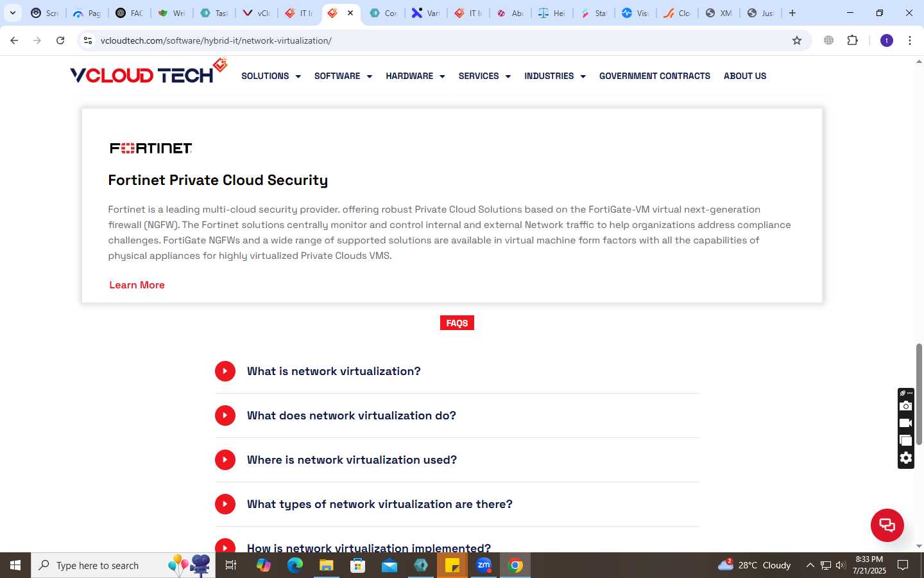Switch to the 'FAC' browser tab
The height and width of the screenshot is (578, 924).
tap(129, 13)
